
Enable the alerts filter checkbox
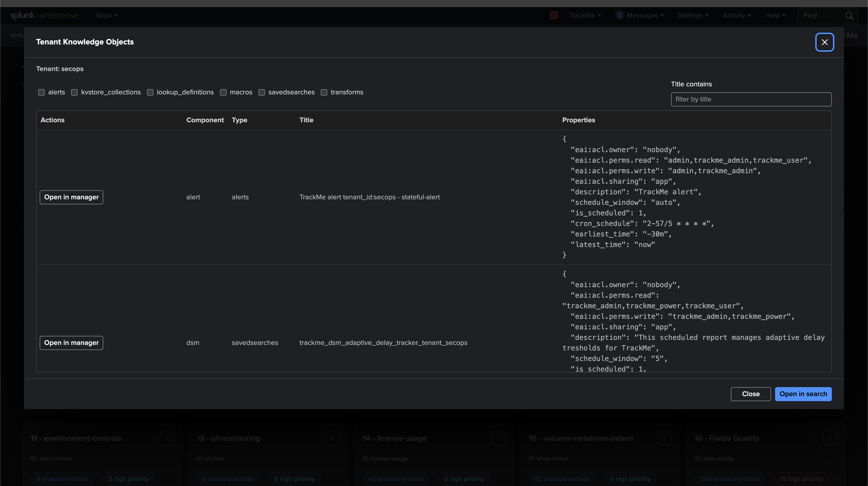click(41, 92)
